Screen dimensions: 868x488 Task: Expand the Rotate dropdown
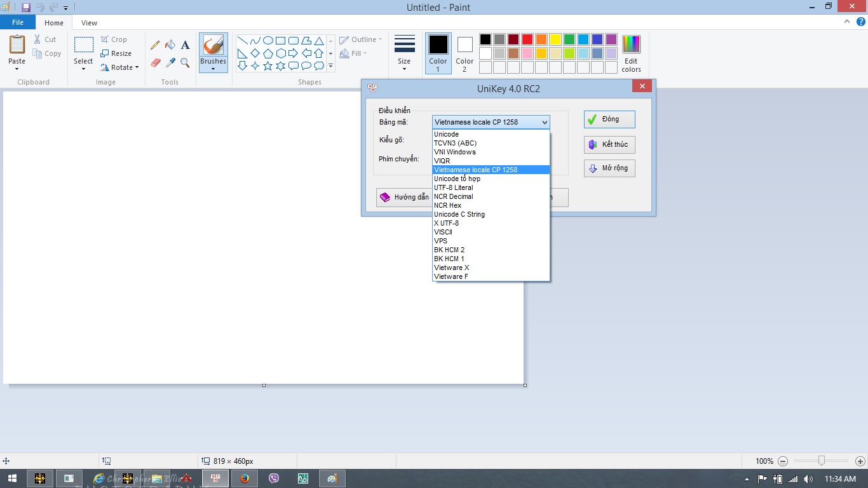click(x=137, y=67)
